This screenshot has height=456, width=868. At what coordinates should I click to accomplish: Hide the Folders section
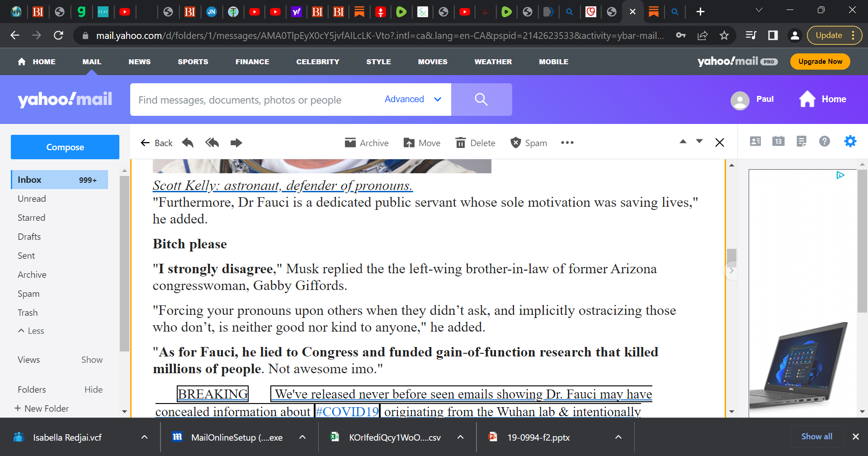pyautogui.click(x=93, y=389)
